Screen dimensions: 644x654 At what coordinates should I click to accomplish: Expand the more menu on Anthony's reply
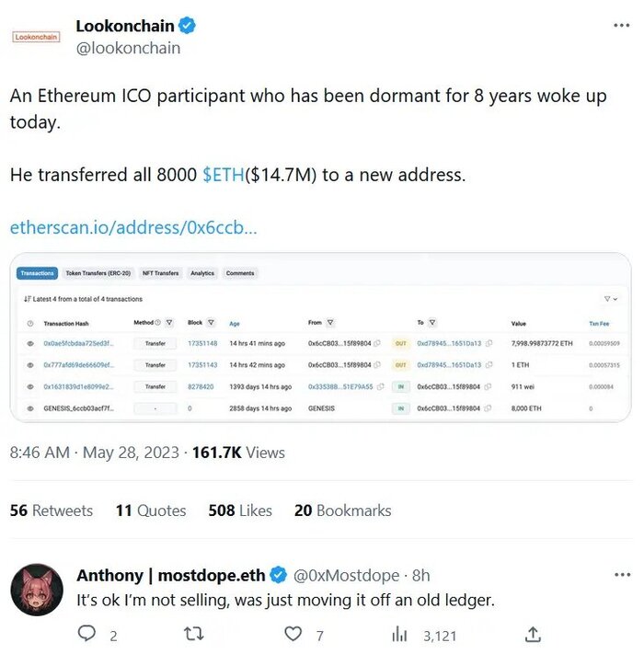tap(621, 575)
